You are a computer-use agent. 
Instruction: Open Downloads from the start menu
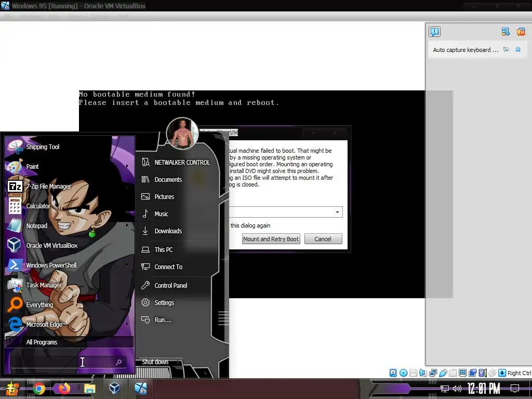[x=177, y=231]
